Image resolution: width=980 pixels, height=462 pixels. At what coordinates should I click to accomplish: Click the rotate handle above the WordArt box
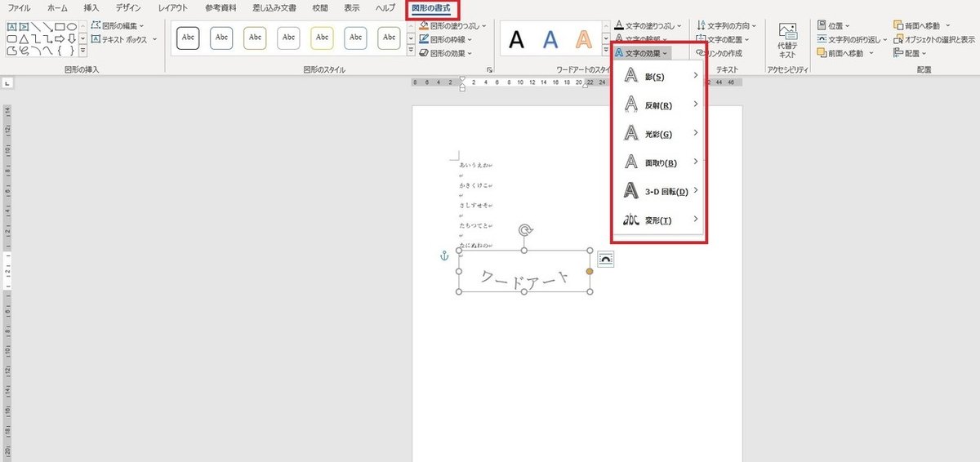point(525,230)
